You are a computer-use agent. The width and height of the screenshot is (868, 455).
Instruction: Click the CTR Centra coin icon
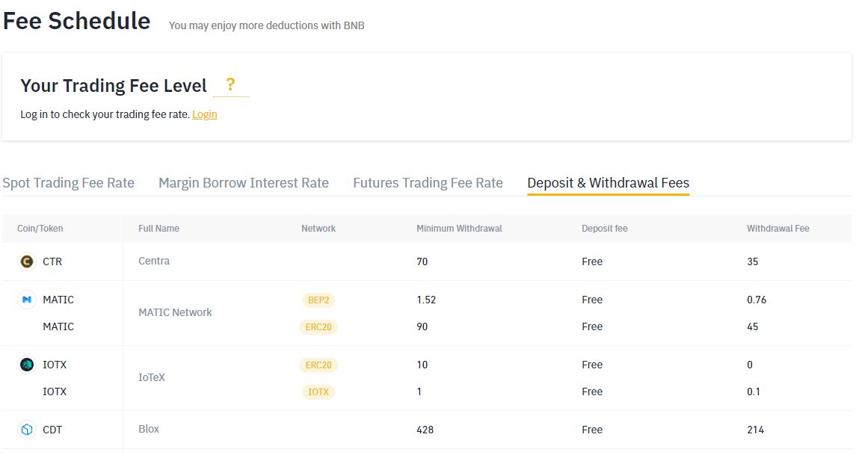click(x=27, y=261)
